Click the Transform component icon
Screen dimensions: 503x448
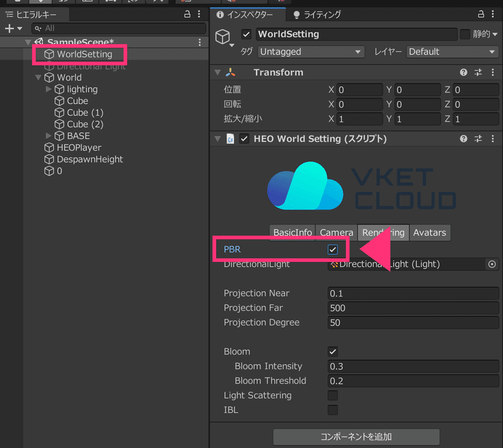click(230, 72)
